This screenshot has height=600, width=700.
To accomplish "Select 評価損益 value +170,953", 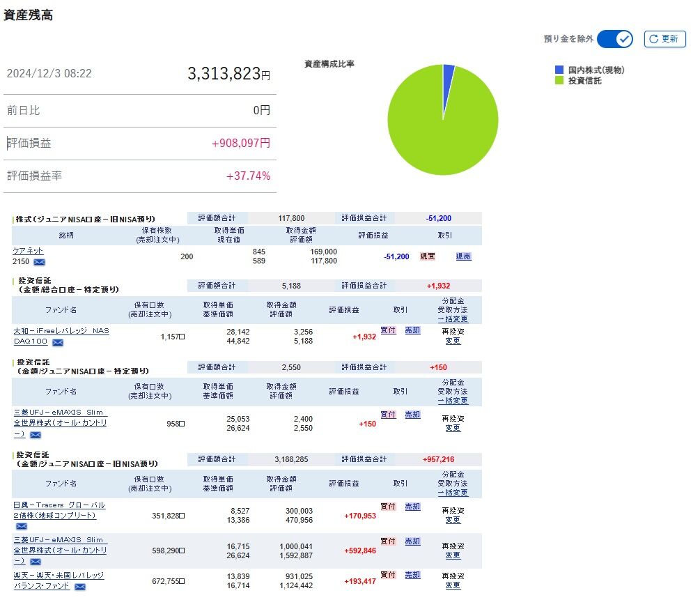I will [360, 516].
